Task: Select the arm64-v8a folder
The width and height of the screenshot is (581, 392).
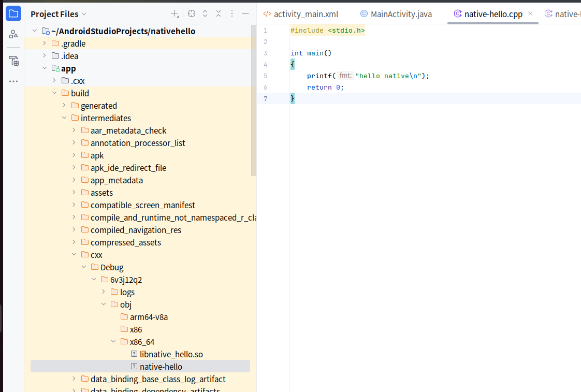Action: 144,317
